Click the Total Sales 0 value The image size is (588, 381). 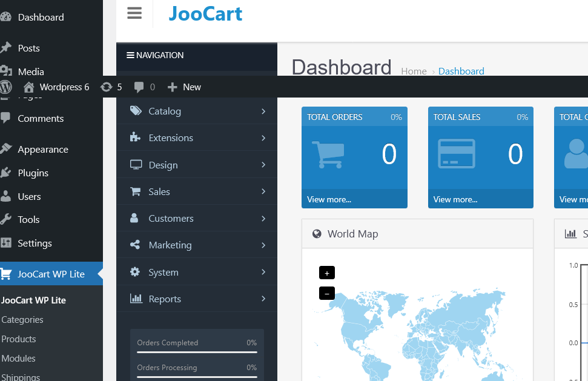tap(515, 154)
